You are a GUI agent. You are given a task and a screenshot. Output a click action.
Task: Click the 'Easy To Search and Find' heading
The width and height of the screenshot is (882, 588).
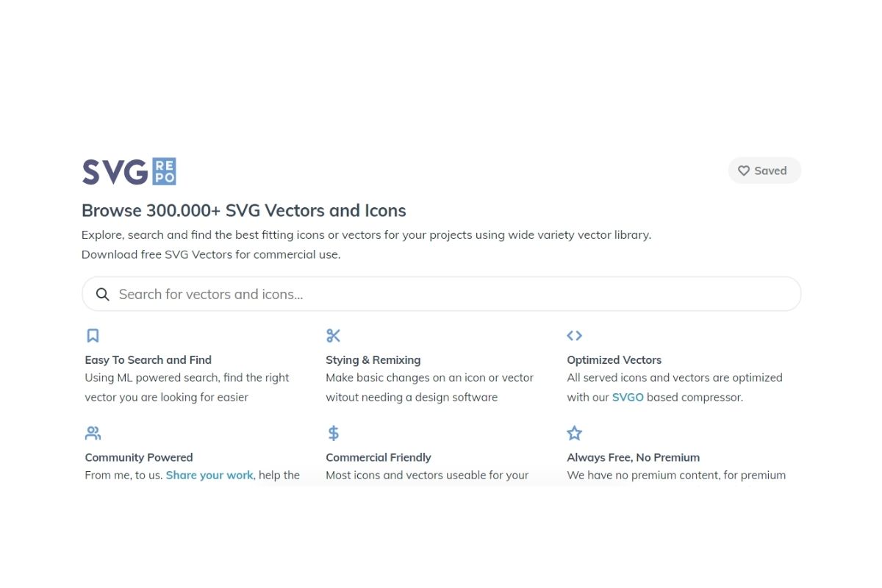pos(148,360)
